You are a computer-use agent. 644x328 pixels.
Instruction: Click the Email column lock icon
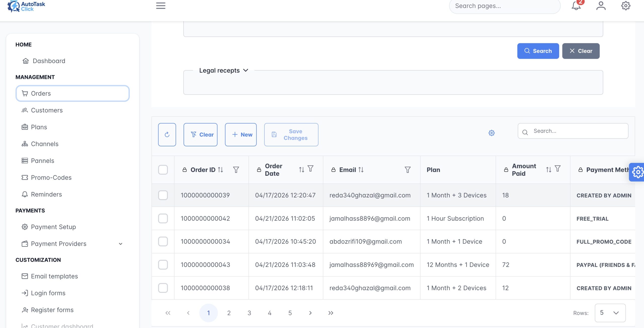tap(333, 170)
